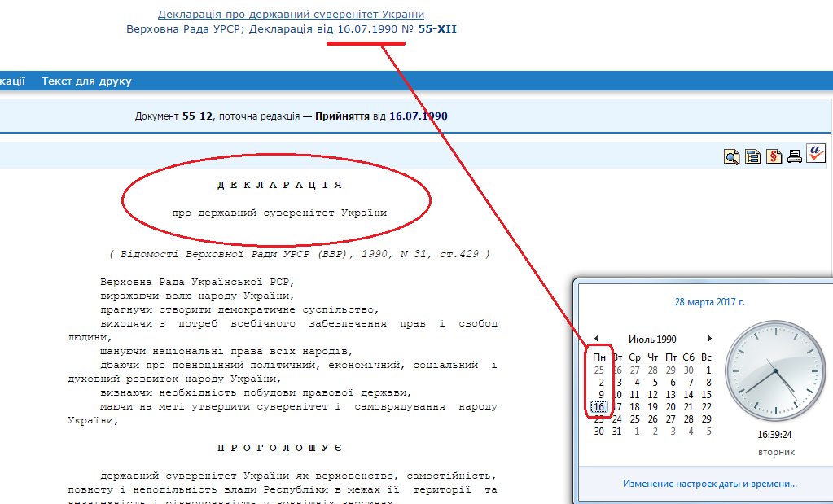
Task: Click the 'вторник' weekday label under clock
Action: pos(776,453)
